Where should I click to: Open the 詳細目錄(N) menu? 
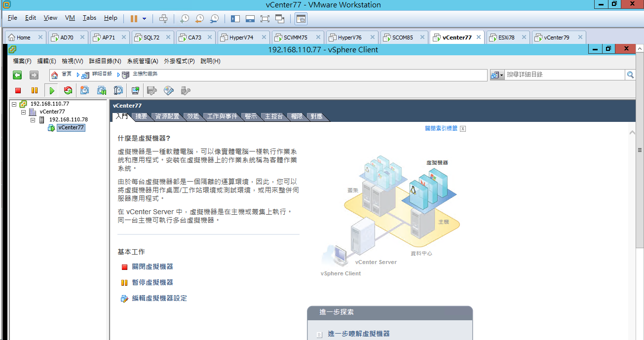pyautogui.click(x=105, y=61)
